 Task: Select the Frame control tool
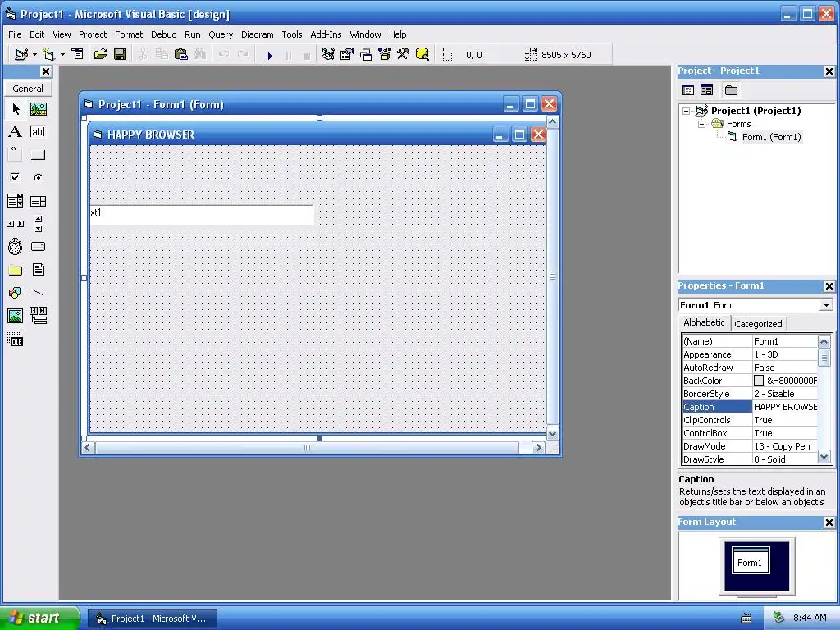click(15, 155)
